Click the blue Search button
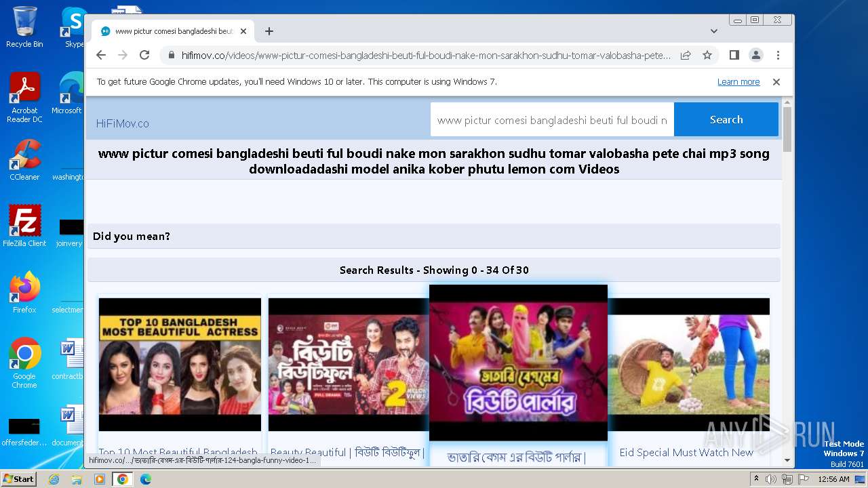This screenshot has height=488, width=868. click(726, 119)
